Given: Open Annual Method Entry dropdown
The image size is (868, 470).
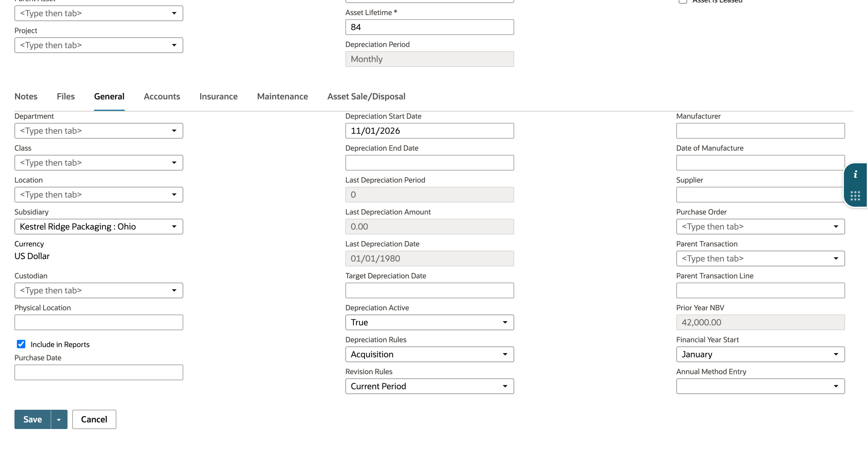Looking at the screenshot, I should tap(760, 387).
